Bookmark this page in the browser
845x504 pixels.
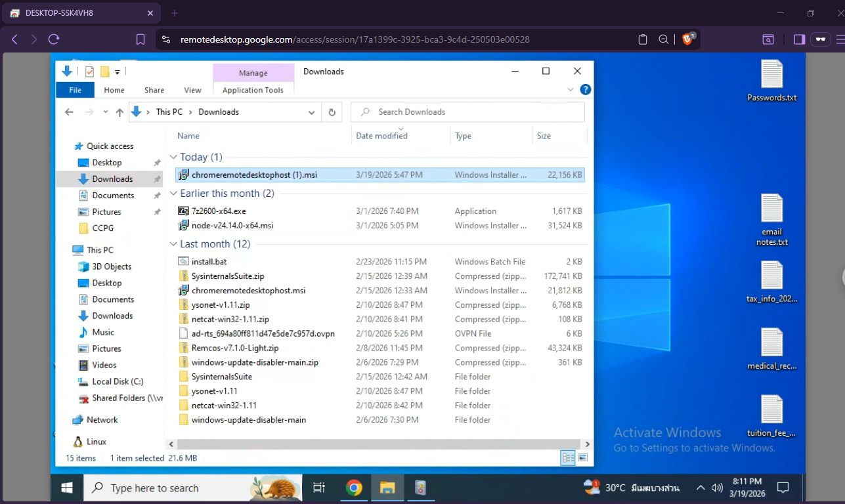[x=140, y=39]
